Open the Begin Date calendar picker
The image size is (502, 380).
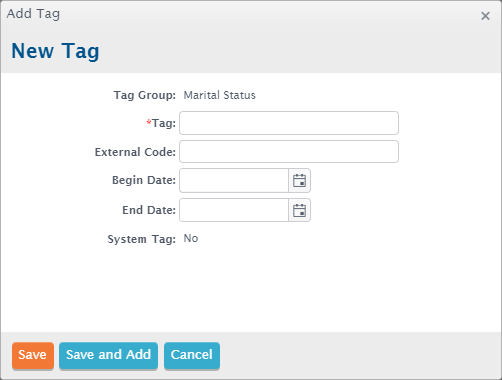(299, 181)
